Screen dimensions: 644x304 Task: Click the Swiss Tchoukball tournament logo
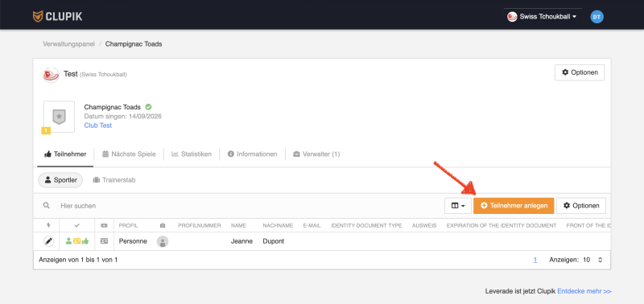click(x=52, y=75)
